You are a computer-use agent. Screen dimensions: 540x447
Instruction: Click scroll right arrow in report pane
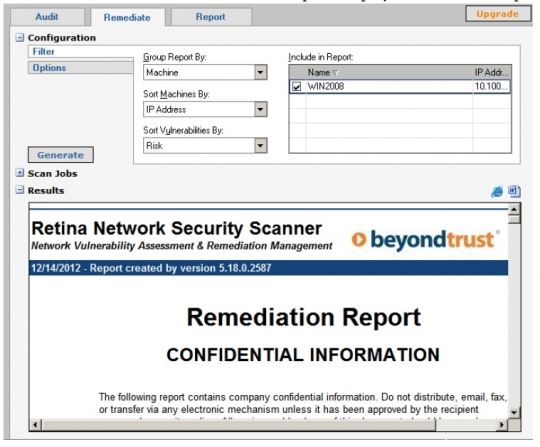[502, 425]
